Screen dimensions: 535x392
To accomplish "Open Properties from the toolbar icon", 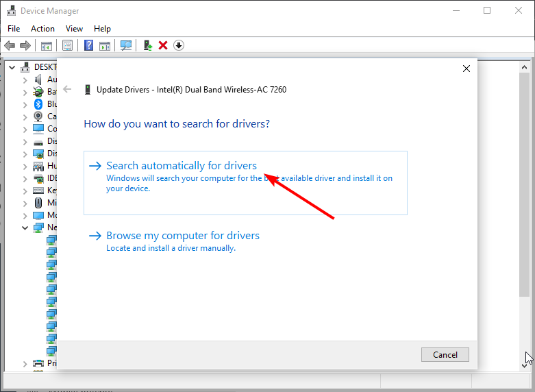I will click(67, 45).
